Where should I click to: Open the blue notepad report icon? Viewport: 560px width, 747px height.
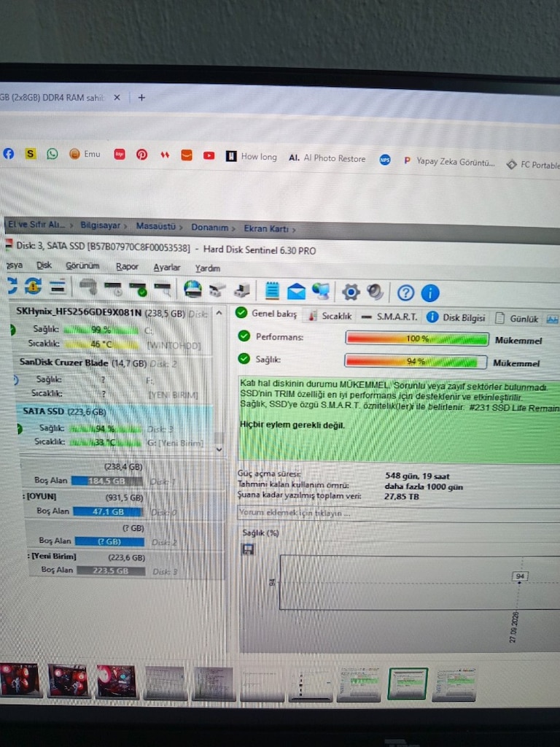(272, 290)
